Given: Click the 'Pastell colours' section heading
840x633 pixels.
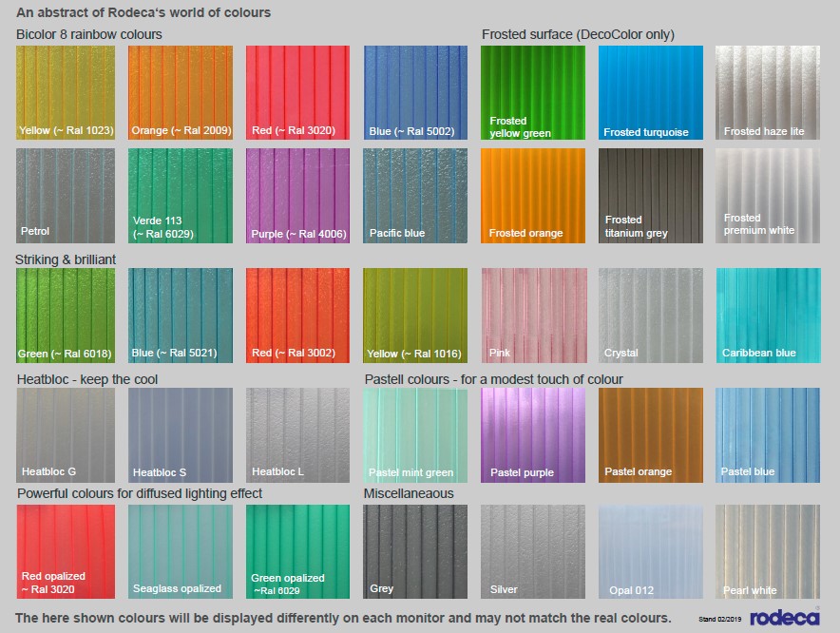Looking at the screenshot, I should [x=493, y=379].
